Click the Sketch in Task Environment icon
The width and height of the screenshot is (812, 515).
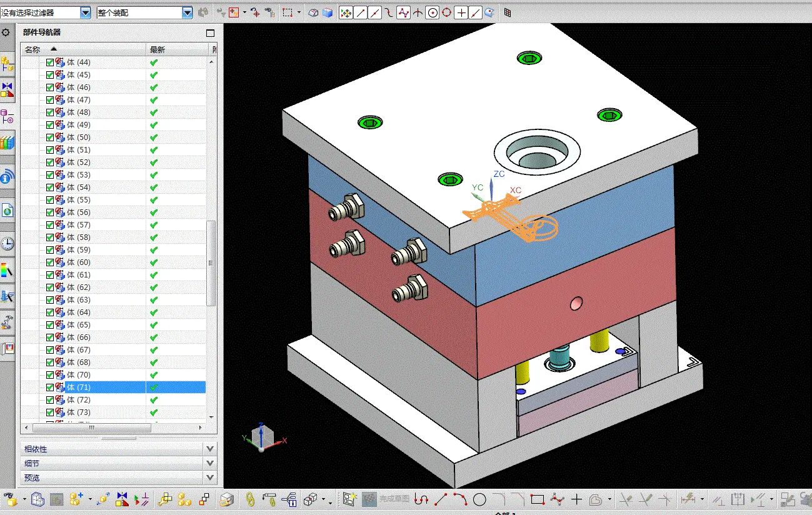(x=349, y=499)
